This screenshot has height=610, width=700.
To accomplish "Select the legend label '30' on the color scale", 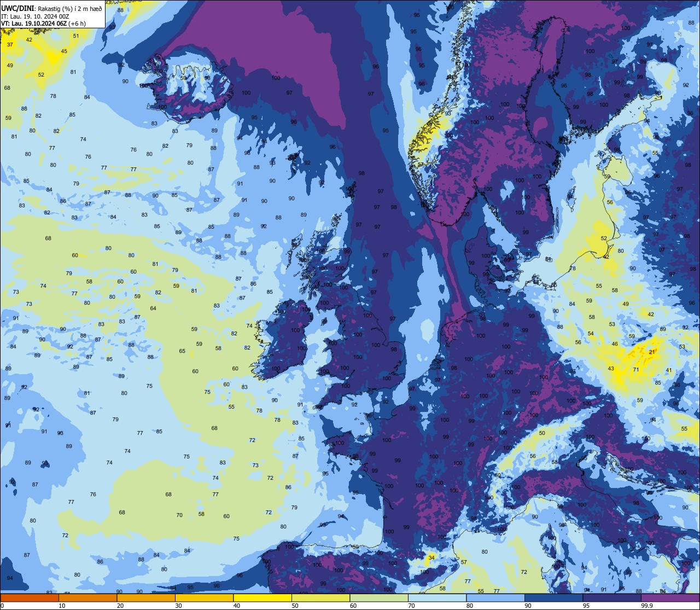I will tap(179, 606).
